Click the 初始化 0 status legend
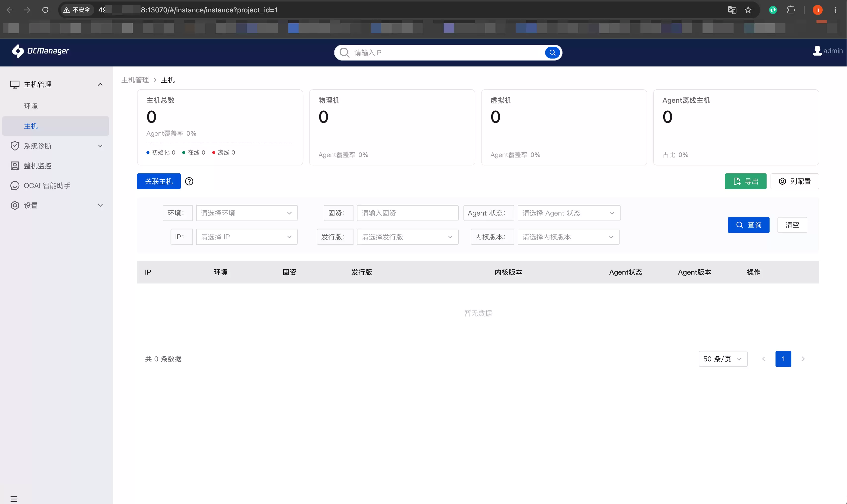 point(161,153)
